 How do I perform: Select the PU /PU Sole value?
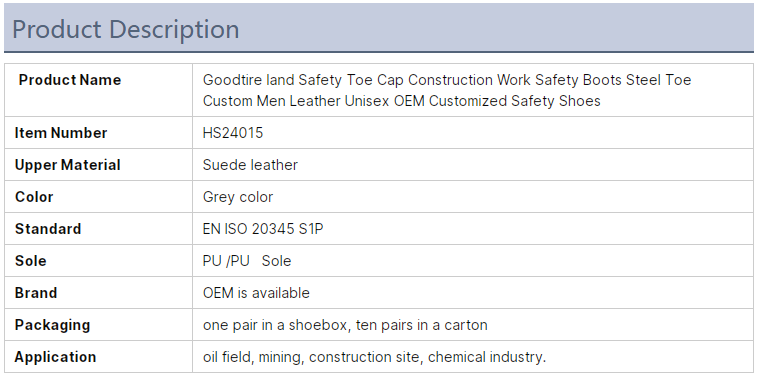click(247, 261)
